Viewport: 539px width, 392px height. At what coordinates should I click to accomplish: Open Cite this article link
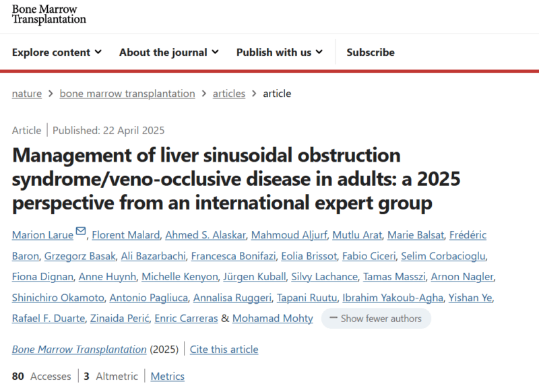[x=224, y=350]
